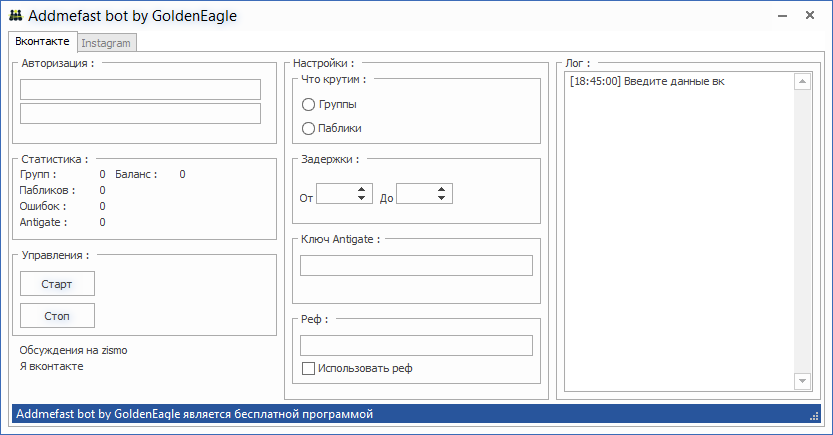Click the Паблиĸов : statistic label
Screen dimensions: 833x435
pyautogui.click(x=47, y=190)
